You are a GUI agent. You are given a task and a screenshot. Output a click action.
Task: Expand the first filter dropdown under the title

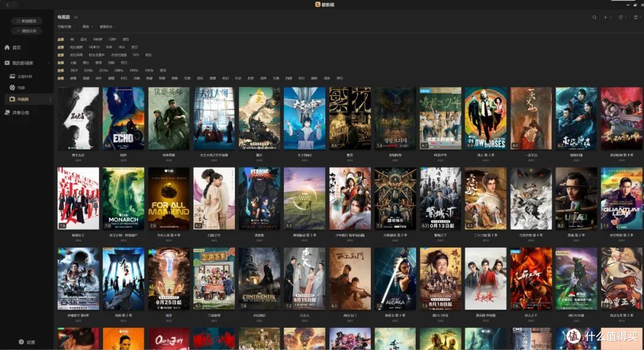coord(67,27)
